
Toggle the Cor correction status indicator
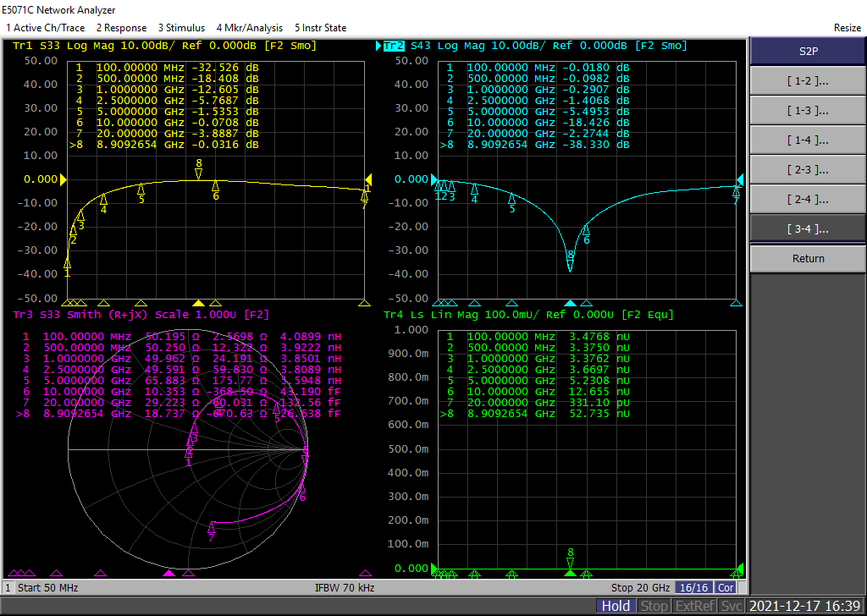point(726,587)
